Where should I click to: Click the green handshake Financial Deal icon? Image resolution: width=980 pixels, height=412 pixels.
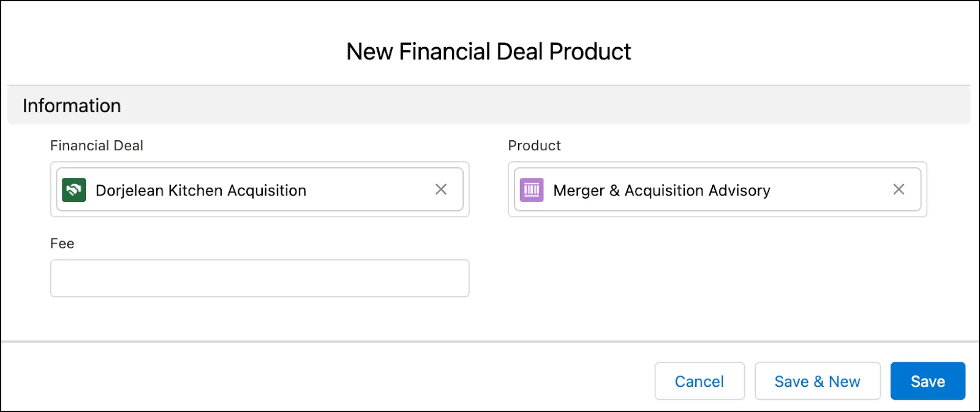74,189
